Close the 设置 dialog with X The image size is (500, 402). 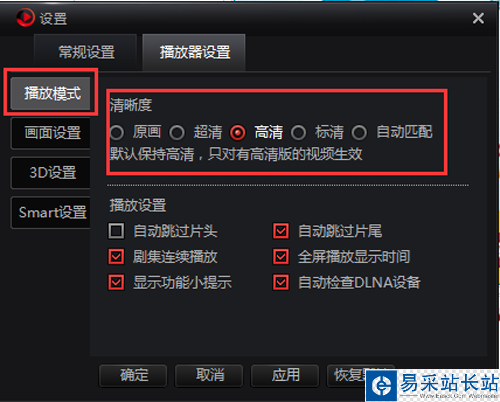478,18
